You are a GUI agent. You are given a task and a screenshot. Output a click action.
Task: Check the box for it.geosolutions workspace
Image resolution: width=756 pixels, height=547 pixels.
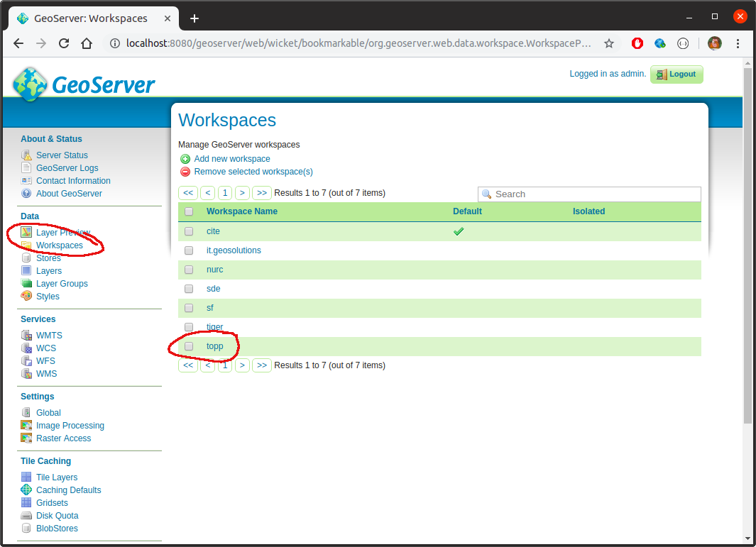pyautogui.click(x=189, y=250)
